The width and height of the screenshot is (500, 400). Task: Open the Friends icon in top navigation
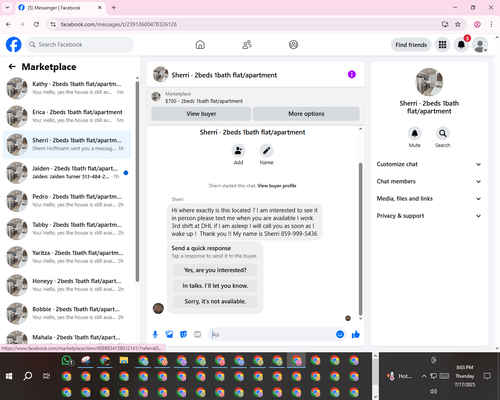coord(247,45)
